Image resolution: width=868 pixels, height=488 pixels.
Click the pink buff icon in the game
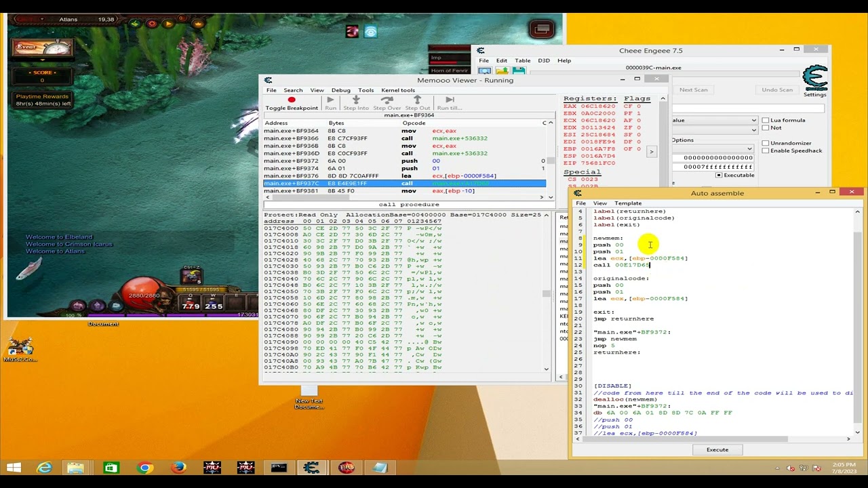click(x=352, y=31)
